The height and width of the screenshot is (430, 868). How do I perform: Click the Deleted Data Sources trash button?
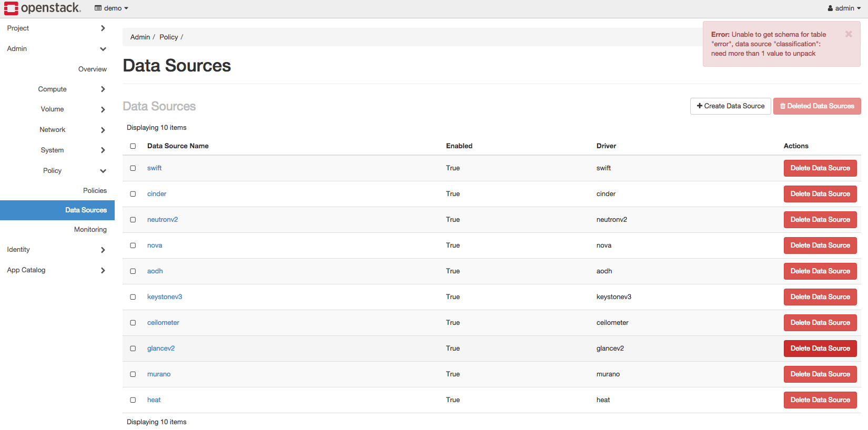[x=817, y=106]
